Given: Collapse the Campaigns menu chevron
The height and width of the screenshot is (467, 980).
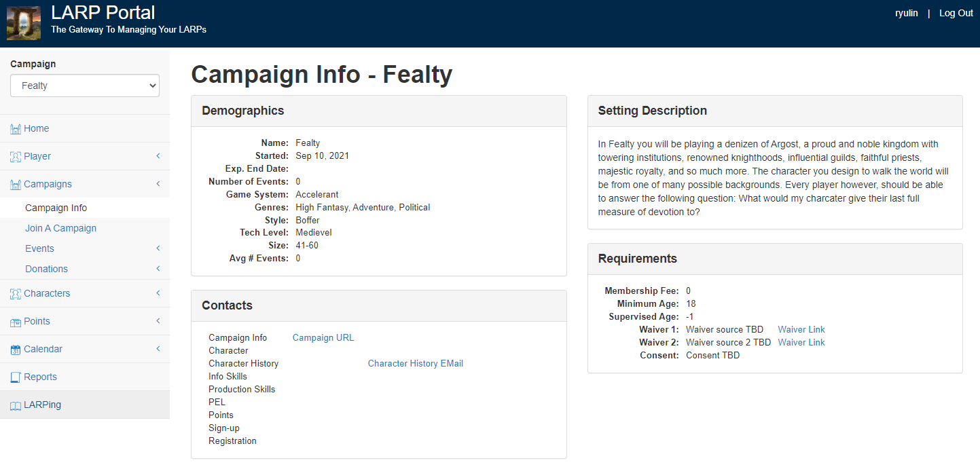Looking at the screenshot, I should tap(158, 184).
